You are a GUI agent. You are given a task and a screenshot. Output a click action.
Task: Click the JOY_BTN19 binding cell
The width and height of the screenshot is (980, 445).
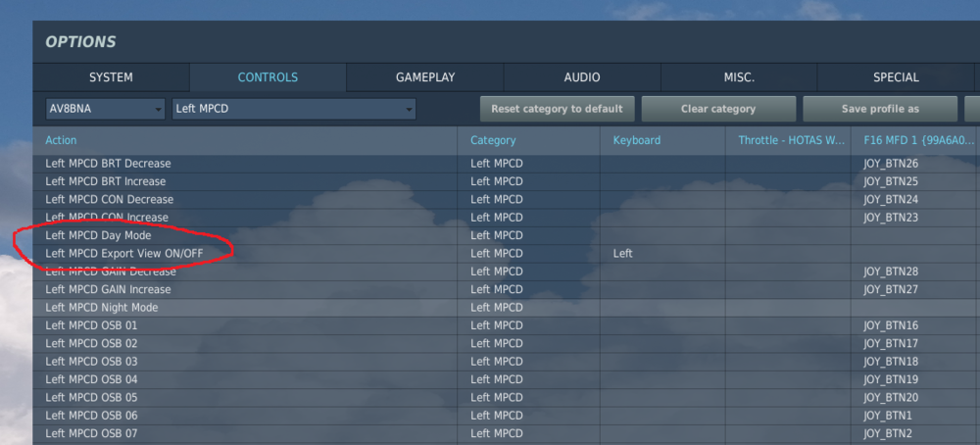coord(915,380)
